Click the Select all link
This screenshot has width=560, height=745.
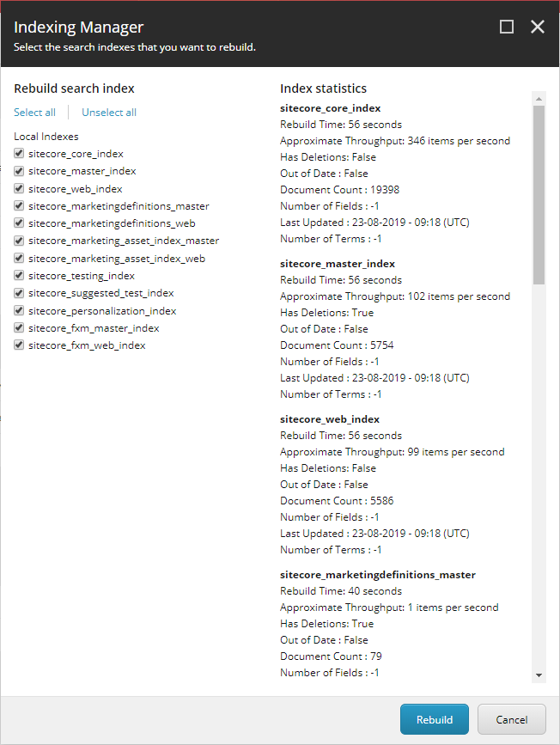34,113
